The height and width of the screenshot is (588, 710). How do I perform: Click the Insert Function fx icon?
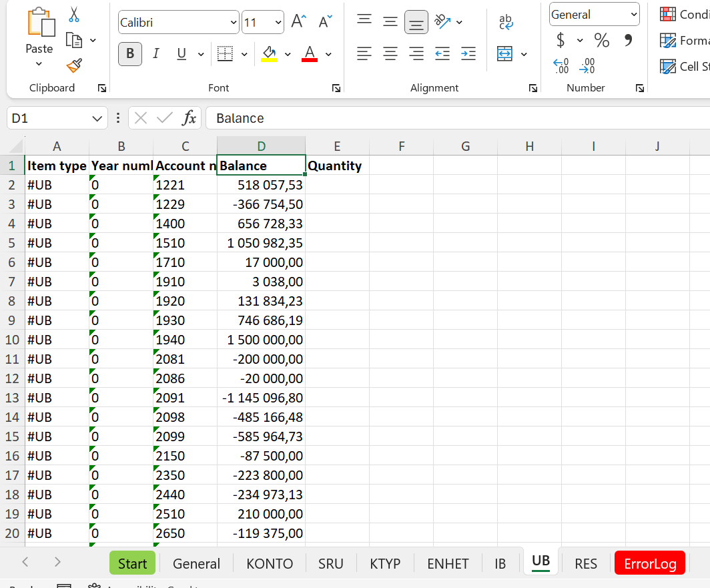[x=190, y=118]
